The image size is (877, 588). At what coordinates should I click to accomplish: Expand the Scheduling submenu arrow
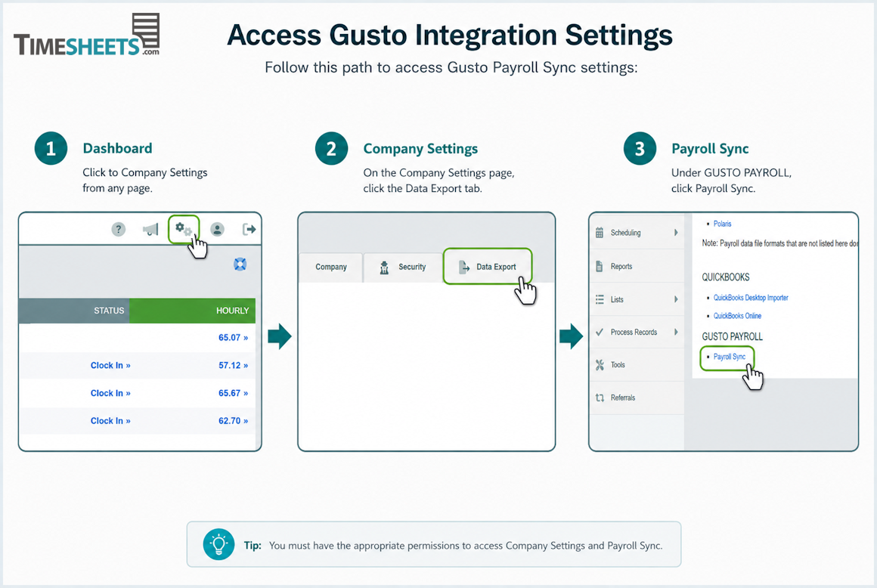(676, 233)
